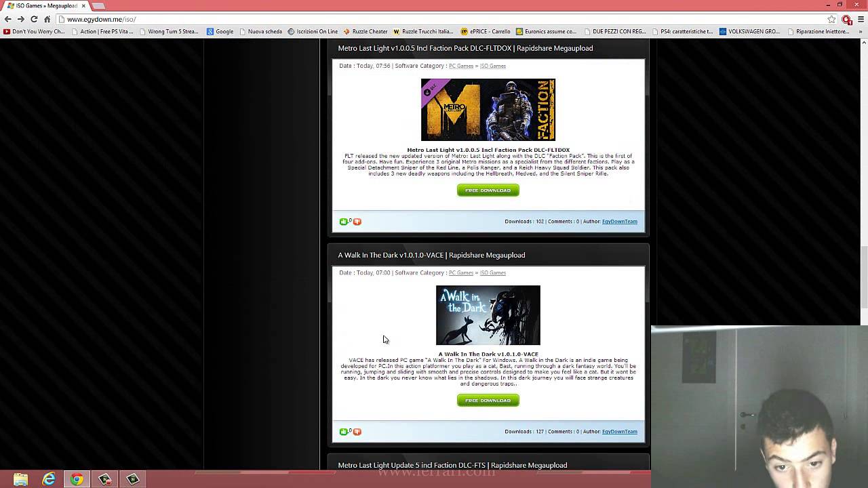Click ISO Games category under Metro Last Light v1.0.0.5
The width and height of the screenshot is (868, 488).
[x=493, y=66]
